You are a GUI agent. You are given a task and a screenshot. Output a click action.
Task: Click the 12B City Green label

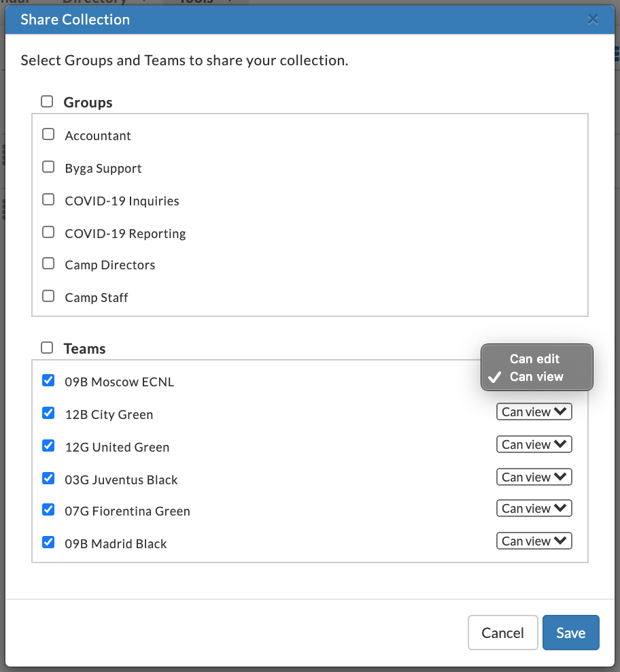coord(109,414)
